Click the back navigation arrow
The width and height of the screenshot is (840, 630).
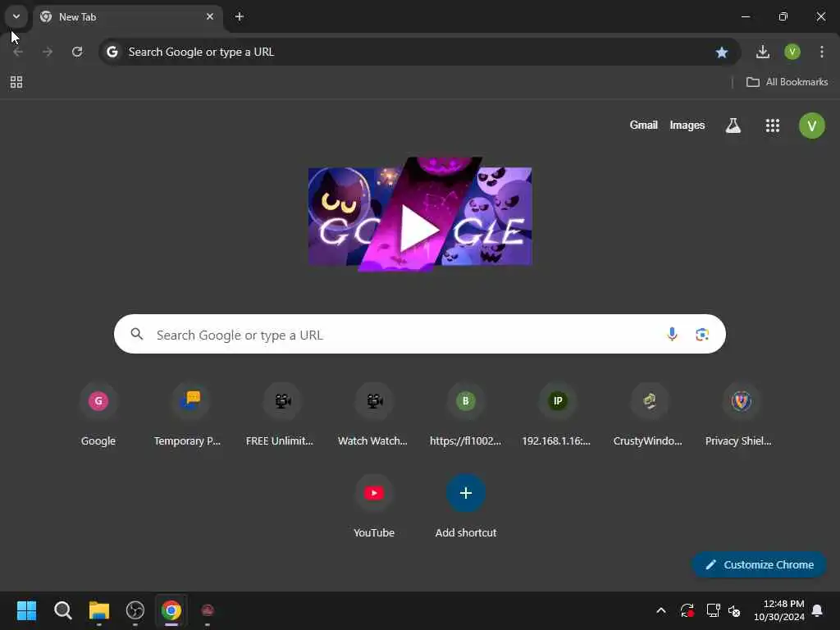[x=18, y=52]
